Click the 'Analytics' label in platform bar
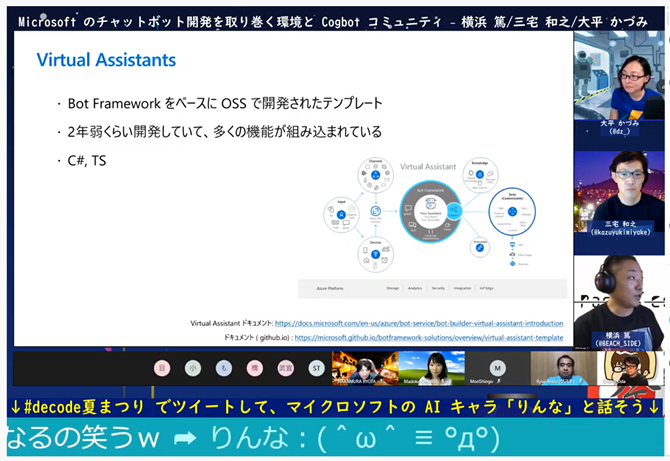Image resolution: width=670 pixels, height=461 pixels. [x=415, y=288]
